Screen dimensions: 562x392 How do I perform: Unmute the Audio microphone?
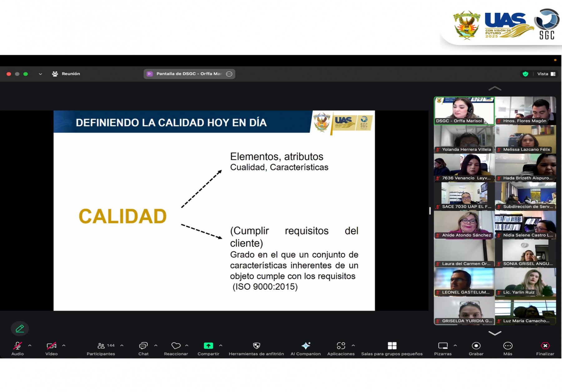[x=17, y=346]
